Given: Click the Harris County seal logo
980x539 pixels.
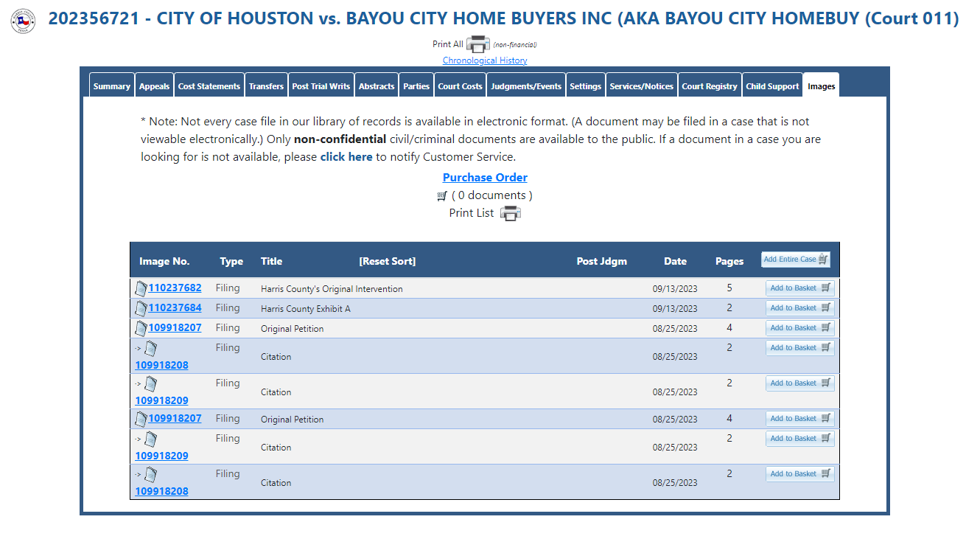Looking at the screenshot, I should click(x=24, y=21).
